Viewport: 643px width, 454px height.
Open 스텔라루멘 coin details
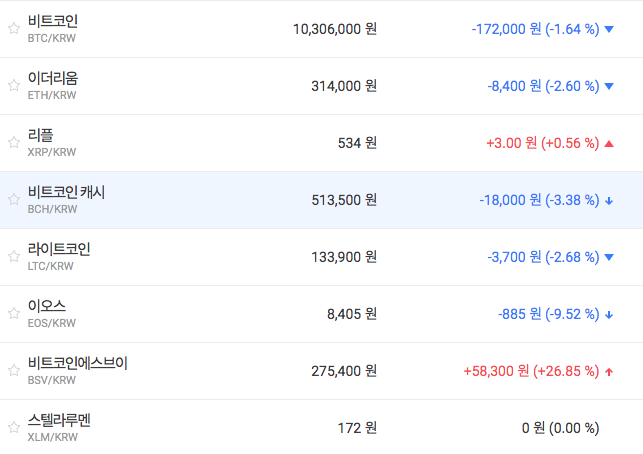(x=60, y=420)
